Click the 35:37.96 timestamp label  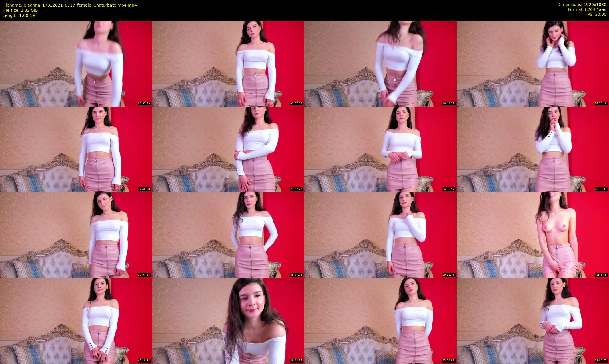[x=296, y=275]
